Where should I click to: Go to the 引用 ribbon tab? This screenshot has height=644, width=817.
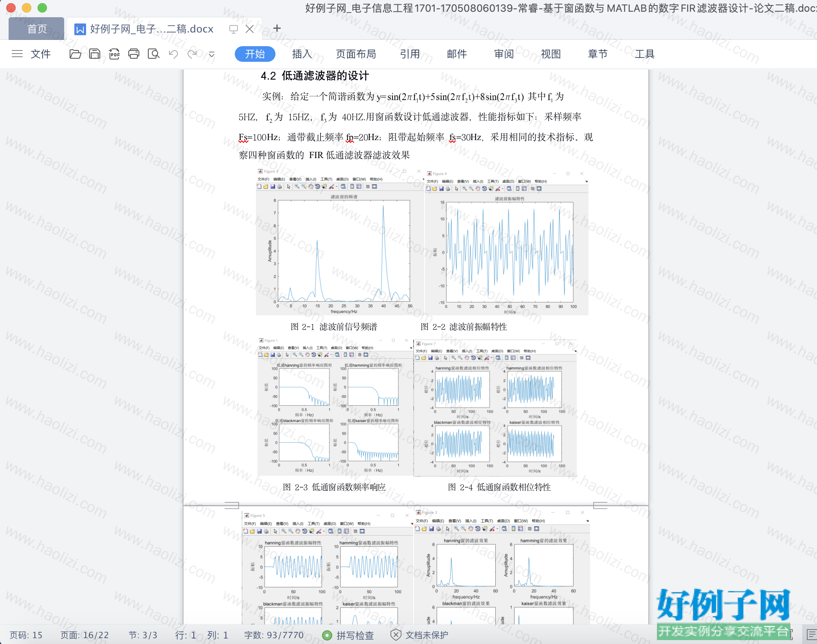(410, 54)
